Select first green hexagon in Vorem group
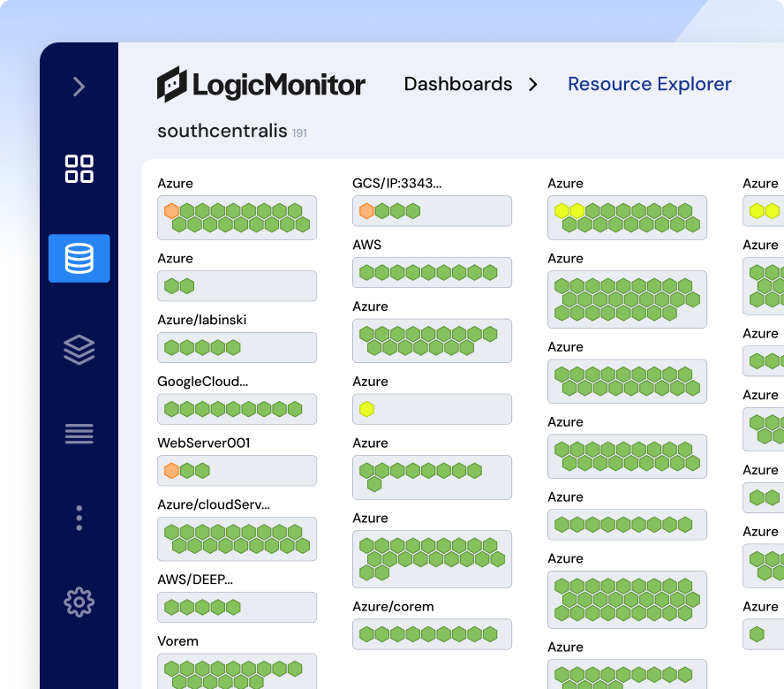Image resolution: width=784 pixels, height=689 pixels. (171, 669)
